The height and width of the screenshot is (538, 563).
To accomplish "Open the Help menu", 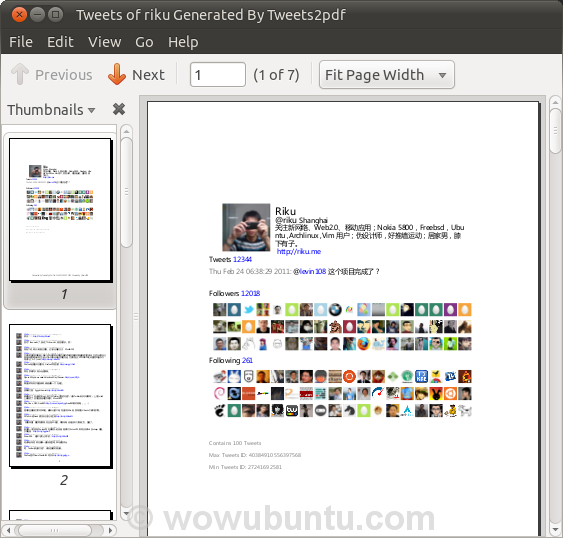I will tap(183, 42).
